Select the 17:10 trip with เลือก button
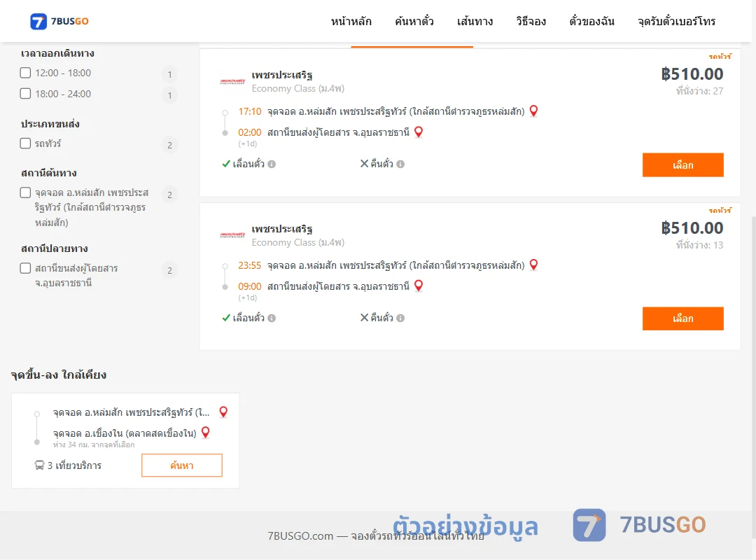756x560 pixels. [682, 165]
